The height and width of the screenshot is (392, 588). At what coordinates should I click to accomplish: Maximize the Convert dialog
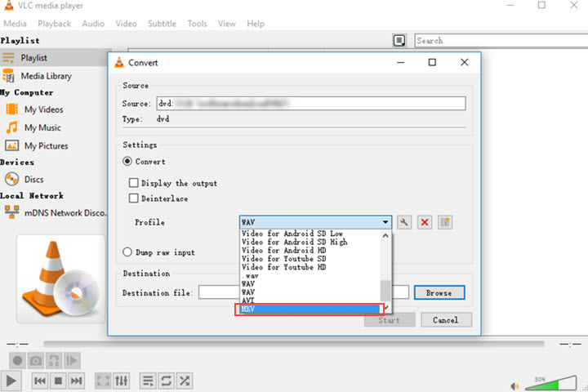pyautogui.click(x=432, y=62)
